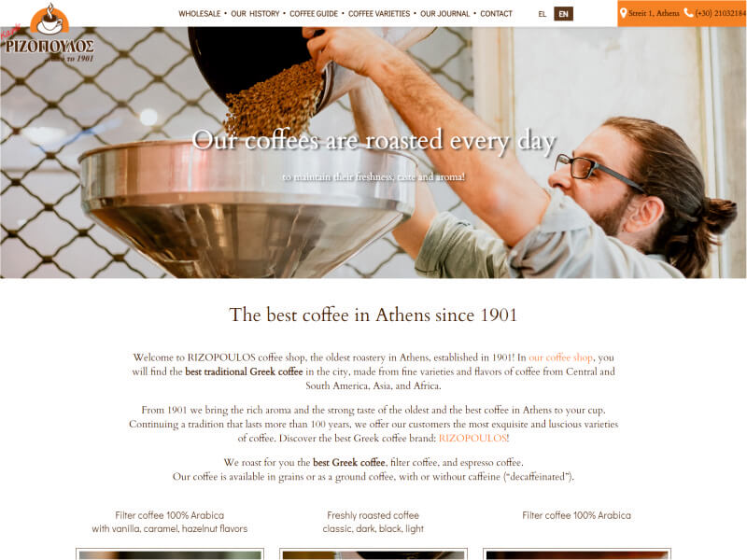Open the right Filter coffee 100% Arabica thumbnail
The width and height of the screenshot is (747, 560).
[x=576, y=553]
